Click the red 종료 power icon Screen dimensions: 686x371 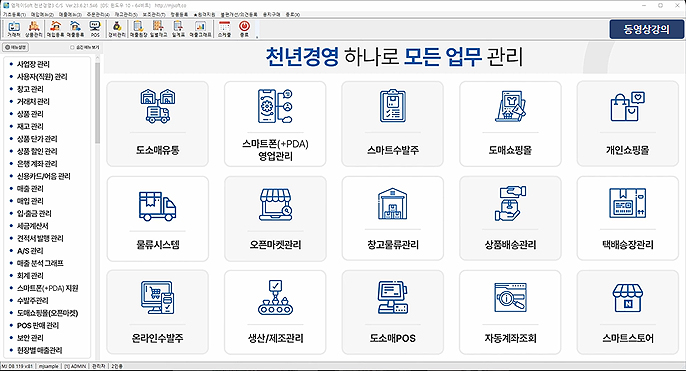[244, 29]
